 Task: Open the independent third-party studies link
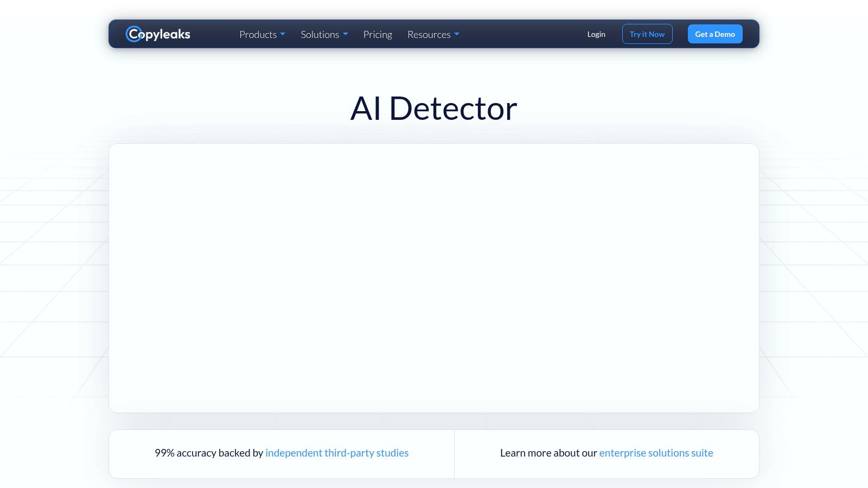pos(337,453)
